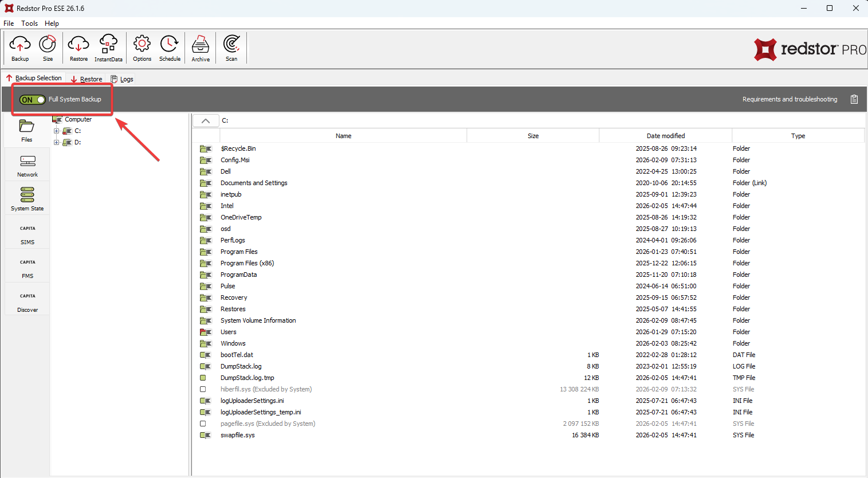Select the logUploaderSettings.ini file name
868x478 pixels.
(x=252, y=401)
